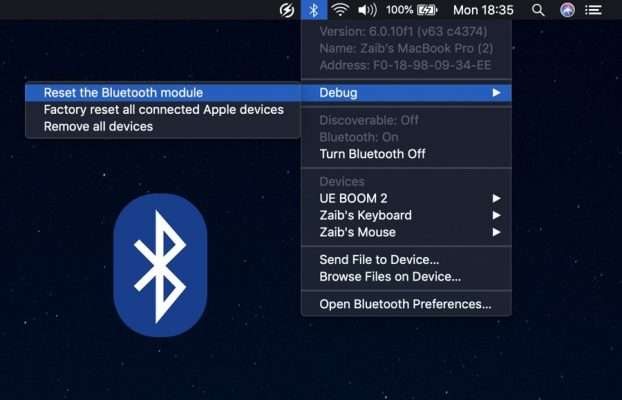This screenshot has height=400, width=622.
Task: Select Remove all devices
Action: coord(98,127)
